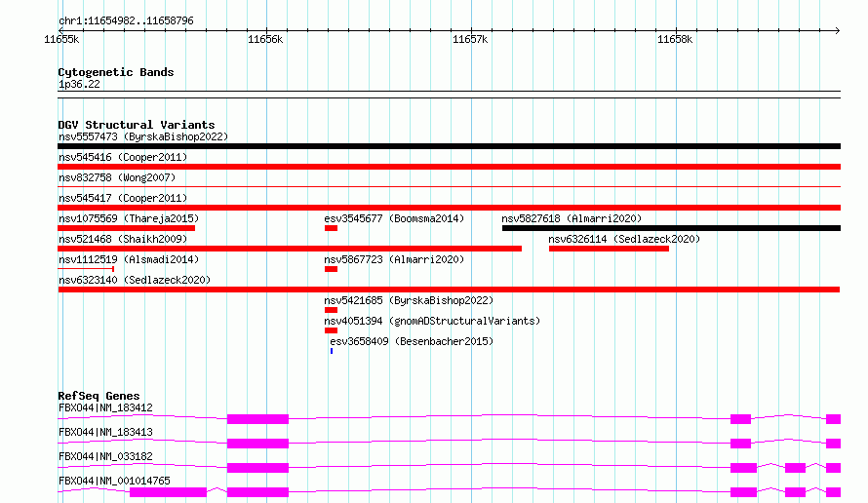This screenshot has height=503, width=868.
Task: Open FBXO44|NM_183413 transcript label
Action: click(x=105, y=432)
